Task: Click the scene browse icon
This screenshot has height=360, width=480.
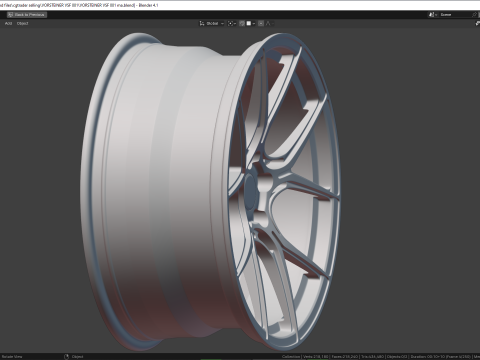Action: [433, 15]
